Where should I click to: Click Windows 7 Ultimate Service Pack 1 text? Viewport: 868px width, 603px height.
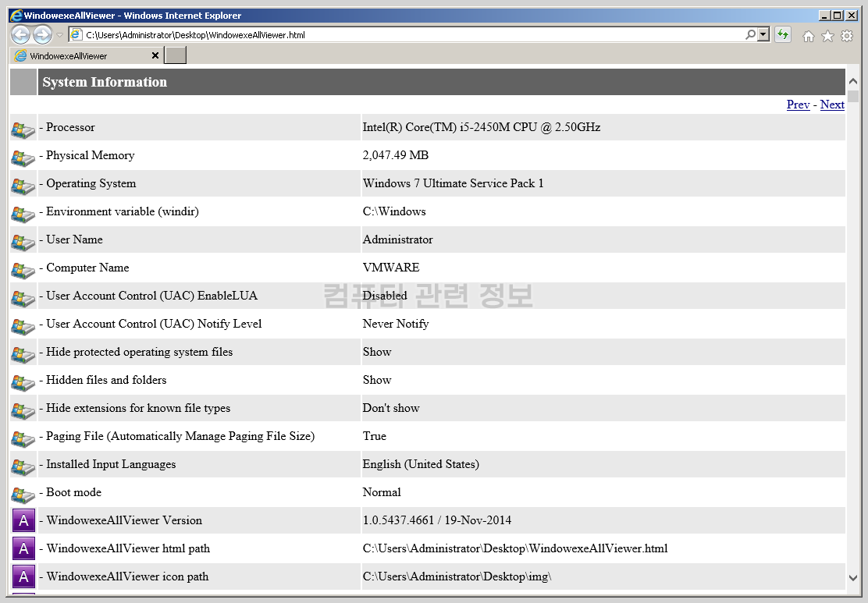click(453, 183)
